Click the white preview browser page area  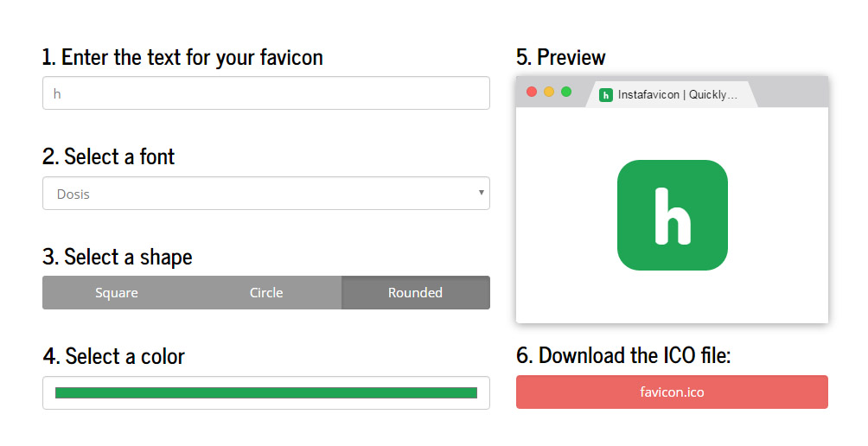point(672,215)
